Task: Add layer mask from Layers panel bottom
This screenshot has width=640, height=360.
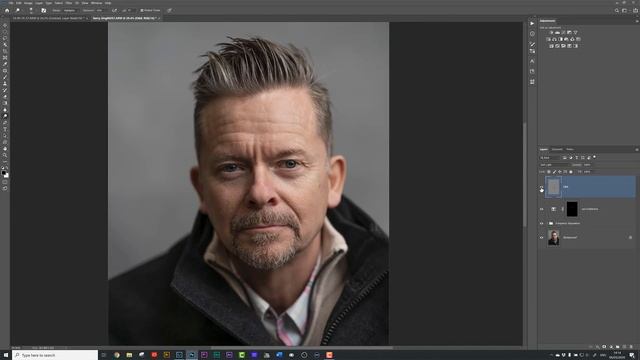Action: click(x=604, y=347)
